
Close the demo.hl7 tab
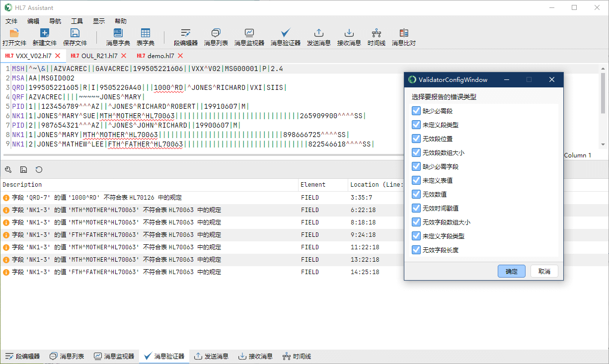[180, 56]
